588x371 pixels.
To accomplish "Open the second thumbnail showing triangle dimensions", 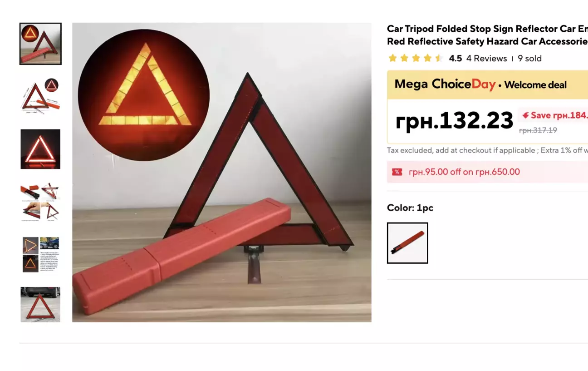I will tap(40, 96).
